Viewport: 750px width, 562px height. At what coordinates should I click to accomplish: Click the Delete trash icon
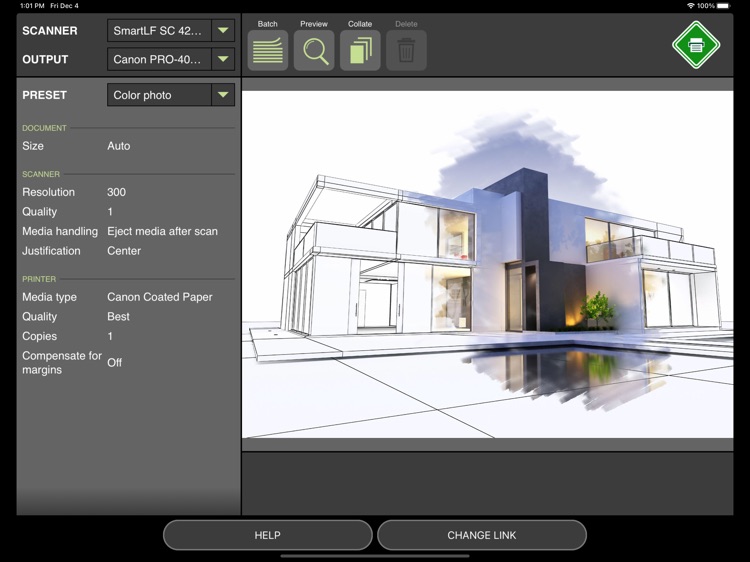[x=406, y=51]
